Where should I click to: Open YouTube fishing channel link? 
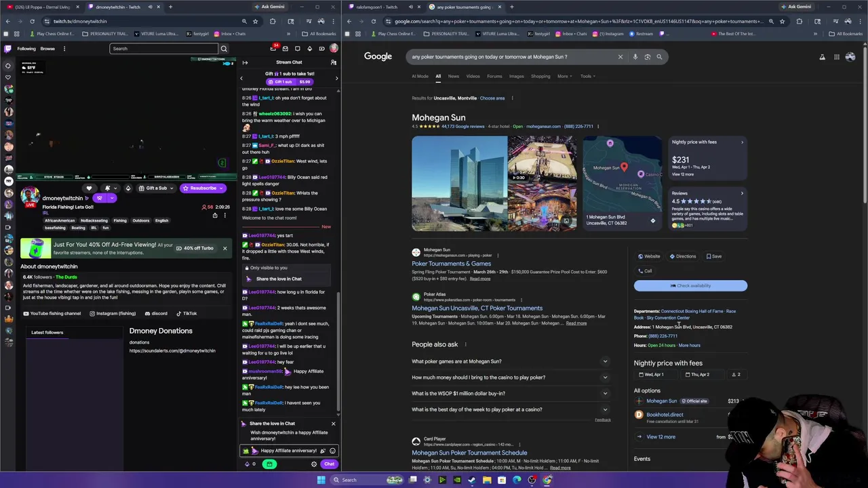click(52, 313)
